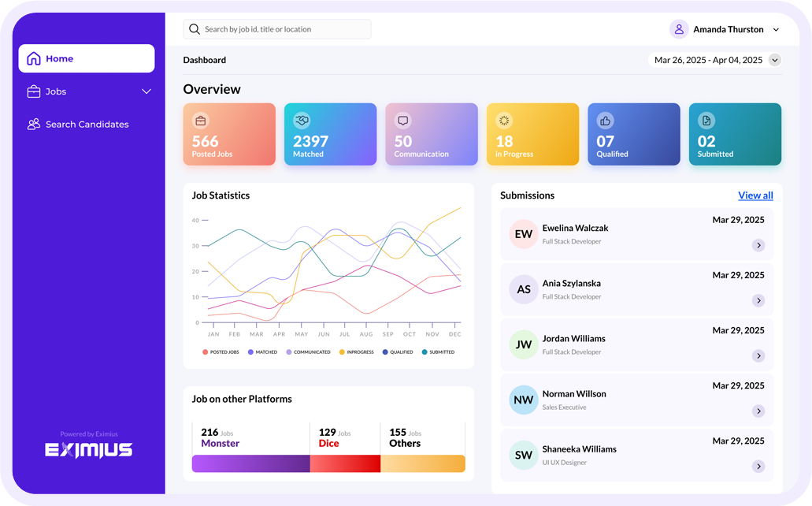Expand the Jobs sidebar submenu chevron

coord(146,91)
